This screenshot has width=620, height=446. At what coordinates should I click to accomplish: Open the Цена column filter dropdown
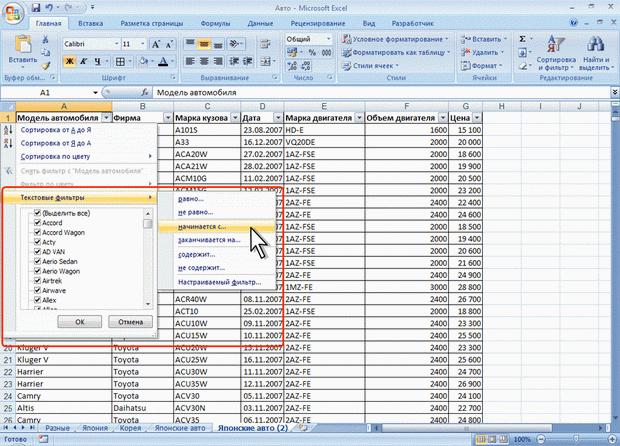477,118
